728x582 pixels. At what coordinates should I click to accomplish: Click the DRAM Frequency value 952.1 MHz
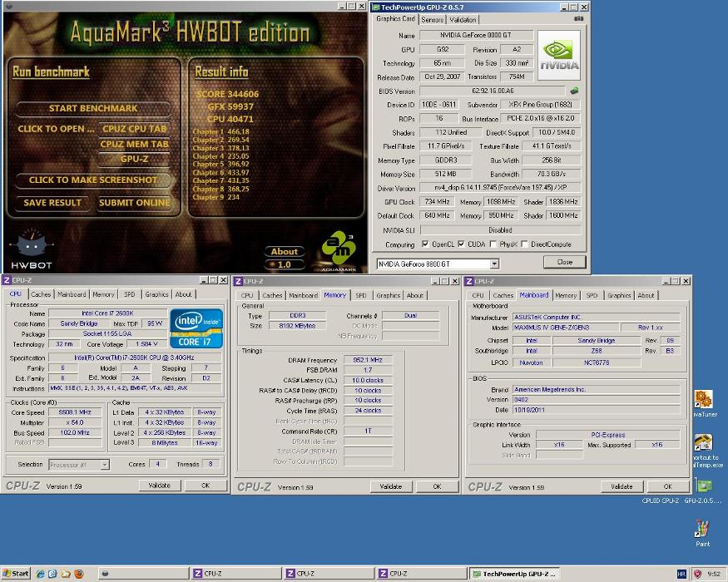(368, 360)
